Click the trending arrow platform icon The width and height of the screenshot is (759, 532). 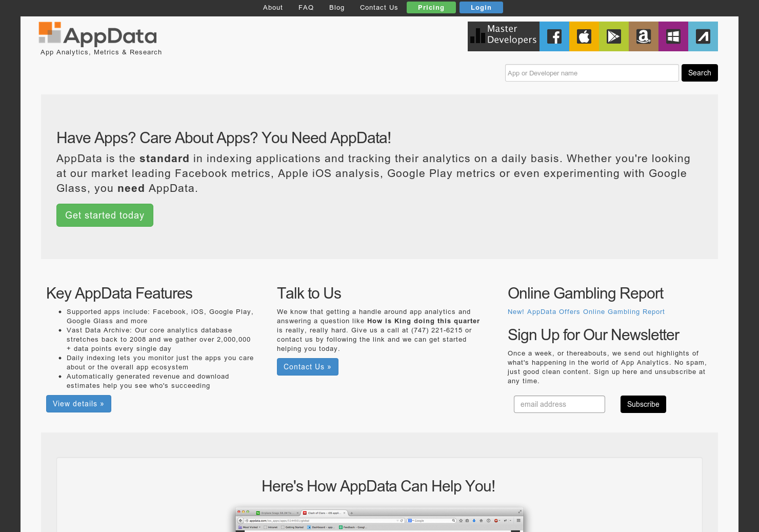click(x=703, y=36)
